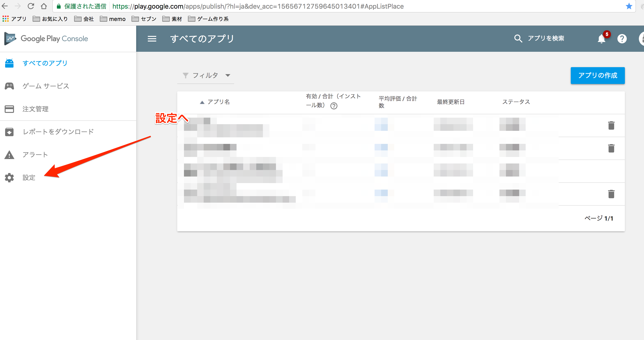
Task: Open 設定 via the gear icon
Action: pos(9,177)
